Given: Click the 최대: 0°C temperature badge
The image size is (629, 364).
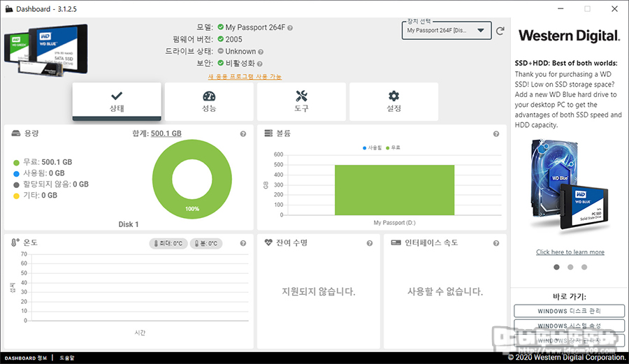Looking at the screenshot, I should tap(168, 243).
